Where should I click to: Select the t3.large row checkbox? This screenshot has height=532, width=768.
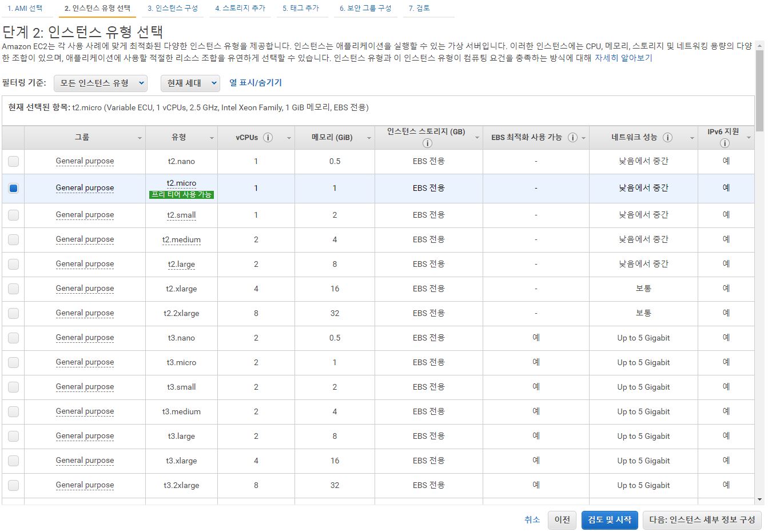coord(13,436)
